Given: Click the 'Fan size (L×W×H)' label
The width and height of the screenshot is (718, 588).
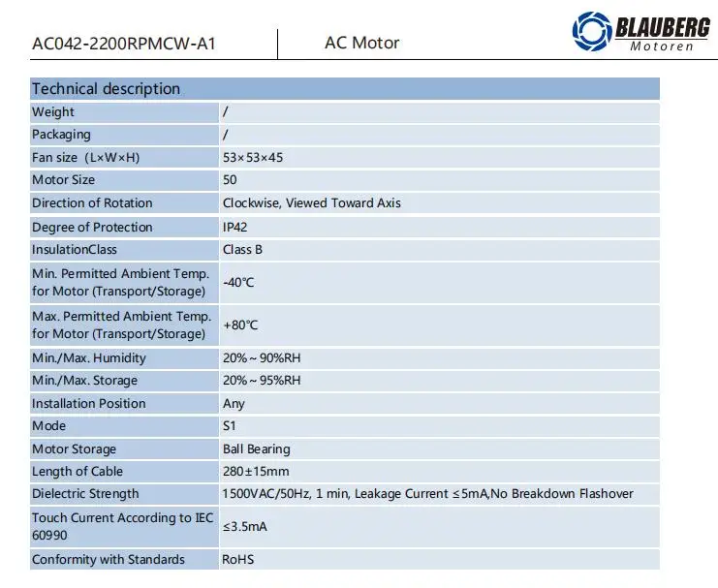Looking at the screenshot, I should [85, 158].
